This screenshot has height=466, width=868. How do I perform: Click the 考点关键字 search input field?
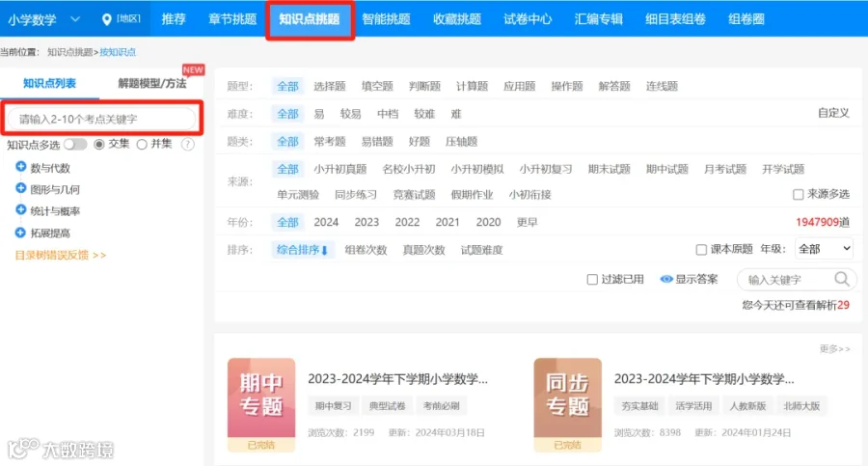[x=102, y=119]
